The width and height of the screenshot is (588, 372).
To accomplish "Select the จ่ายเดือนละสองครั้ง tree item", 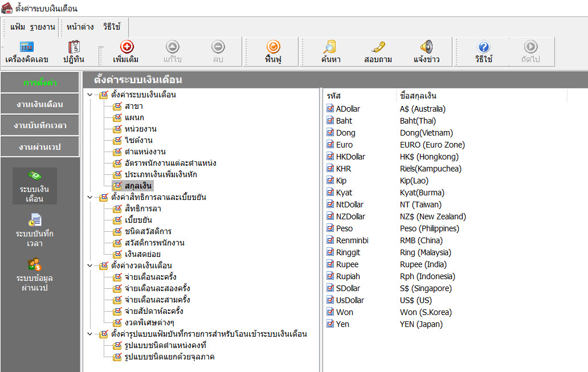I will [x=157, y=288].
